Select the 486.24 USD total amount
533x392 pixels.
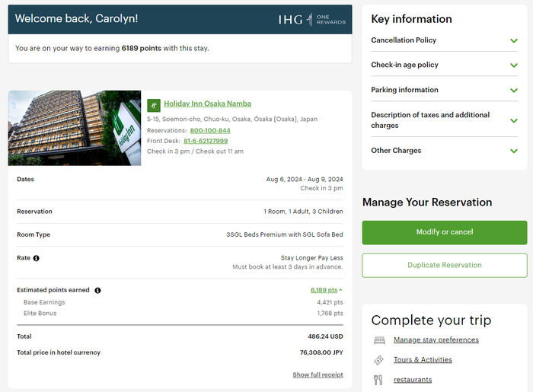tap(325, 336)
